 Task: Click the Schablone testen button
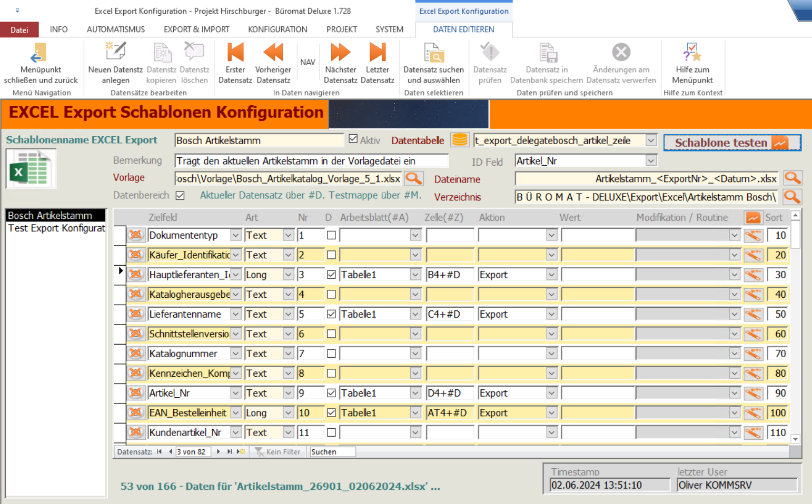pos(731,143)
